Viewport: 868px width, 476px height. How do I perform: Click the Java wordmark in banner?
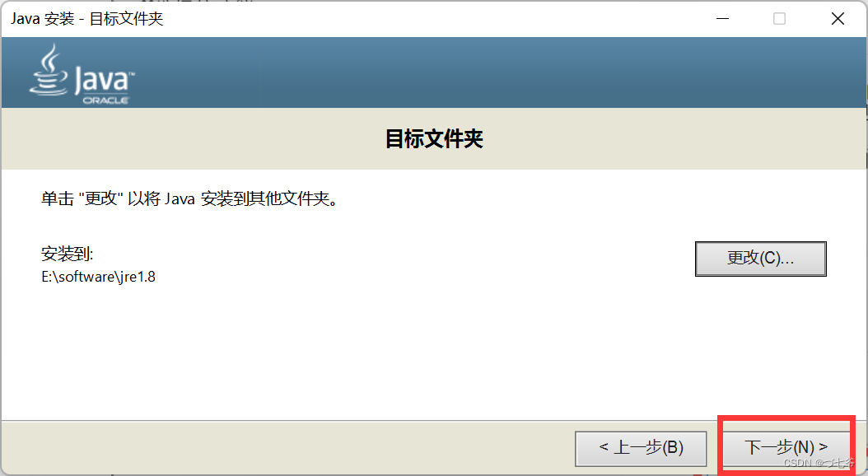[x=105, y=80]
